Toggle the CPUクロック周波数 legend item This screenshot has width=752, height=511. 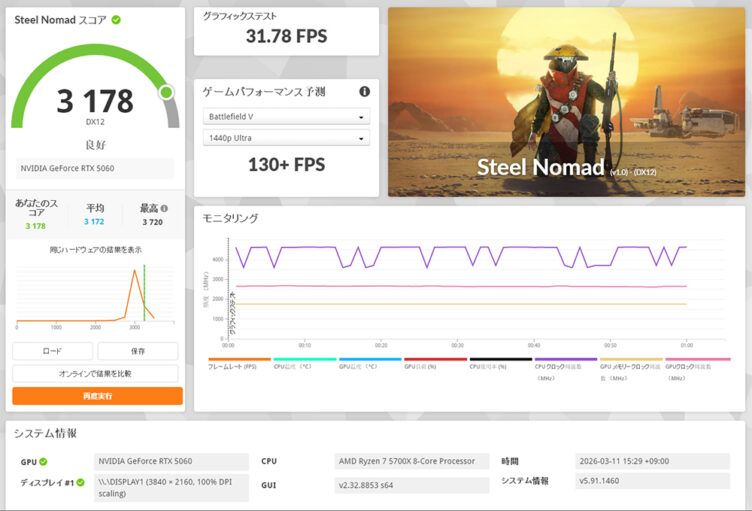(565, 369)
